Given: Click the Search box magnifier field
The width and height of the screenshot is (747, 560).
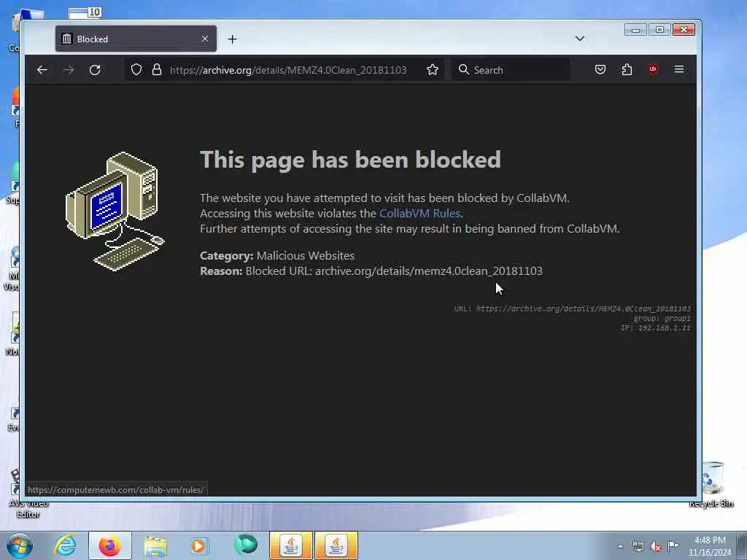Looking at the screenshot, I should point(510,70).
